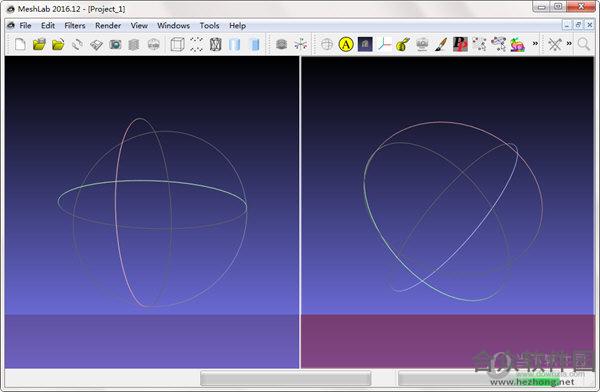Take a snapshot with the camera icon
The height and width of the screenshot is (392, 600).
click(x=115, y=44)
